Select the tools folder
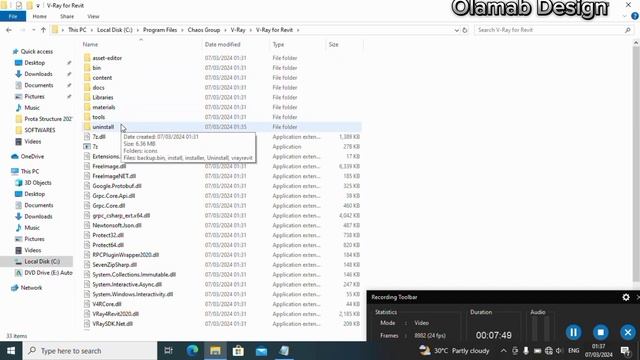 pyautogui.click(x=98, y=117)
